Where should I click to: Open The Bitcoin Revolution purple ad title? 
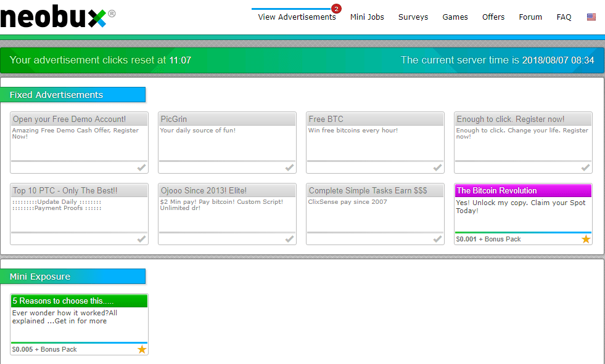click(496, 191)
